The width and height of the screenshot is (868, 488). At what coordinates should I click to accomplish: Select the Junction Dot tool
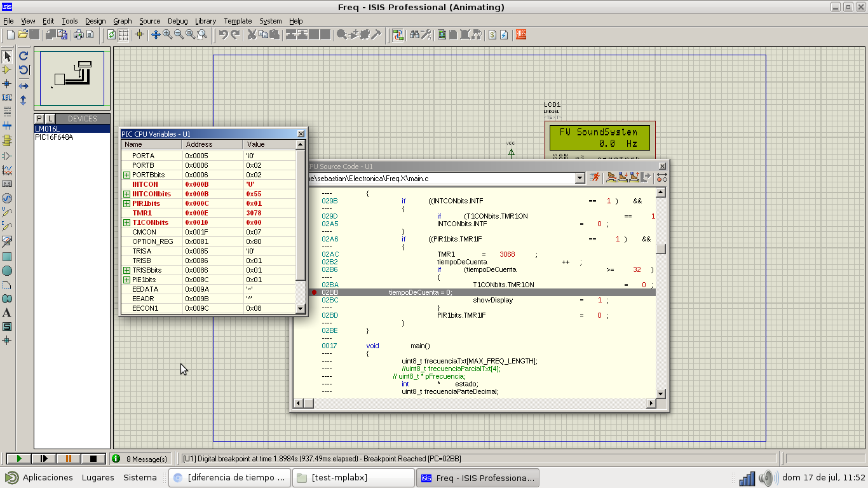pyautogui.click(x=8, y=84)
